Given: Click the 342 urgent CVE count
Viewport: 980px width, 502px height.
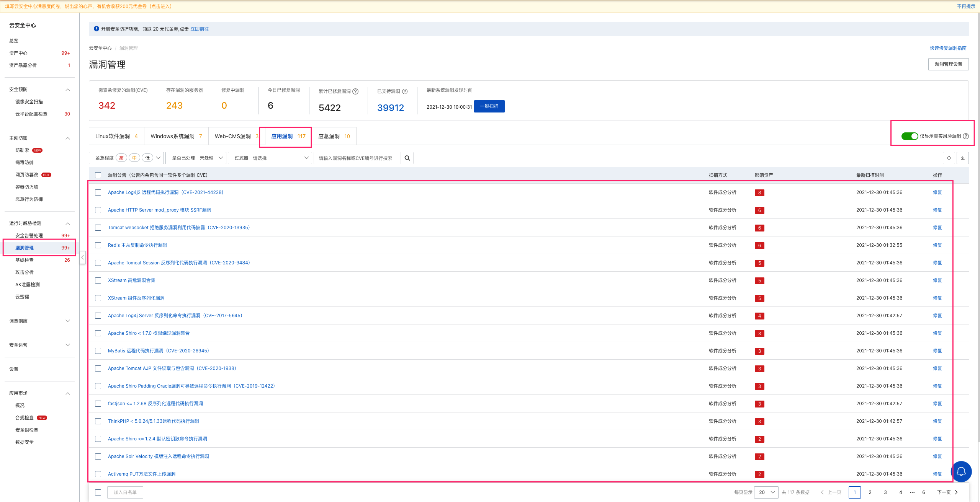Looking at the screenshot, I should (106, 106).
